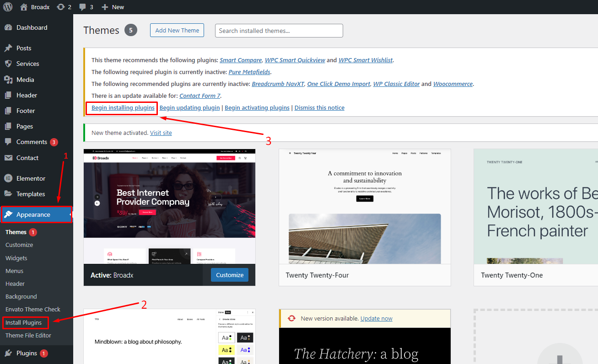Click the Elementor logo icon
This screenshot has height=364, width=598.
tap(8, 178)
